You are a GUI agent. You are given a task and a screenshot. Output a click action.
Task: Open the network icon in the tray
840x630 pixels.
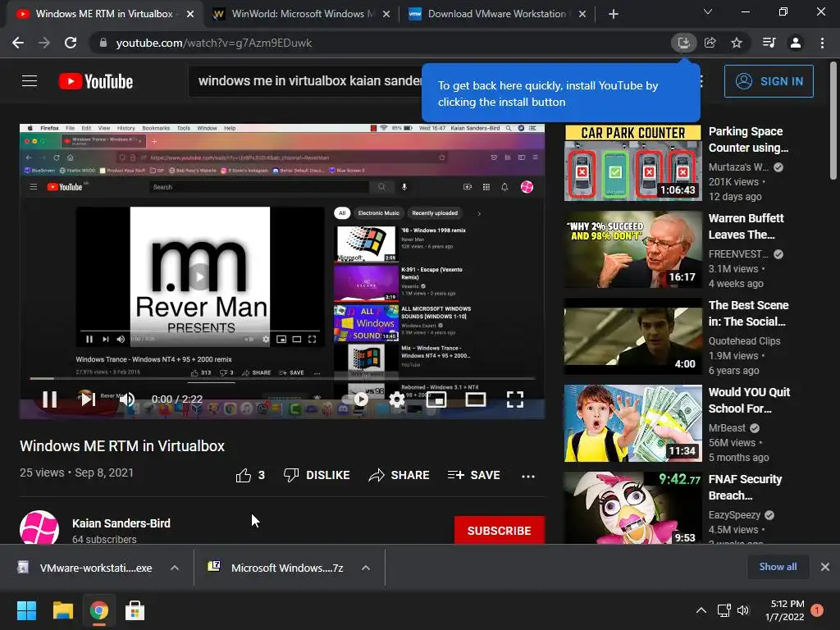click(x=724, y=610)
